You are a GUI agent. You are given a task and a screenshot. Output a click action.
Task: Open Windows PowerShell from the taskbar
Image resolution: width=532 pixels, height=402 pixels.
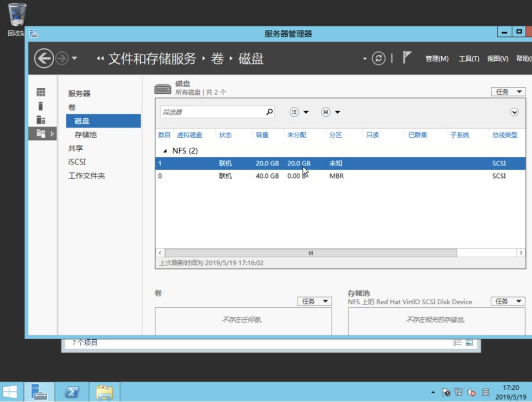[x=71, y=391]
